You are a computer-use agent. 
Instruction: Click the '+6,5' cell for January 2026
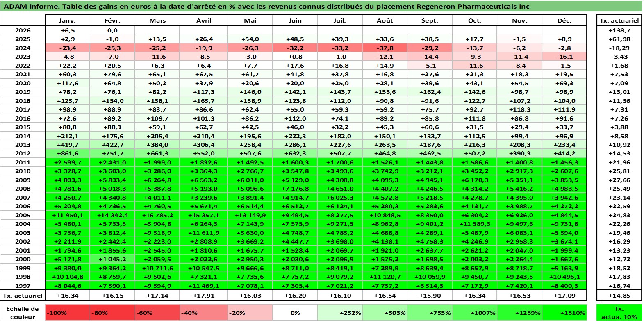pos(67,30)
